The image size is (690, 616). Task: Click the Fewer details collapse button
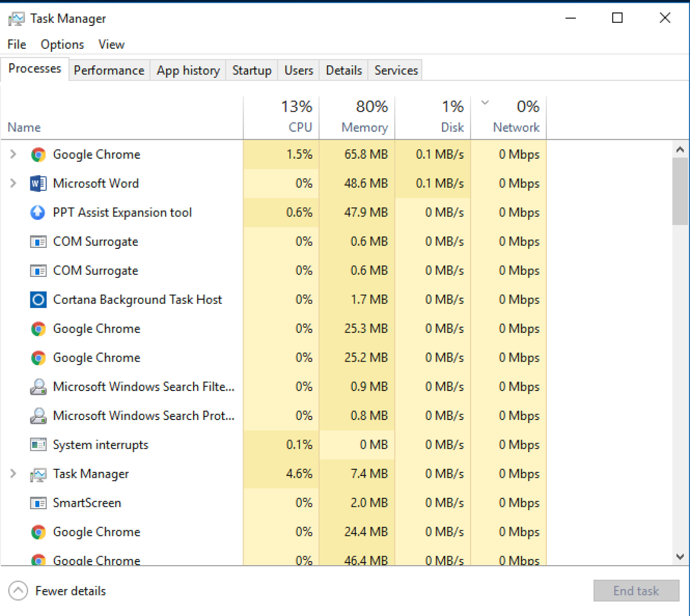(17, 591)
